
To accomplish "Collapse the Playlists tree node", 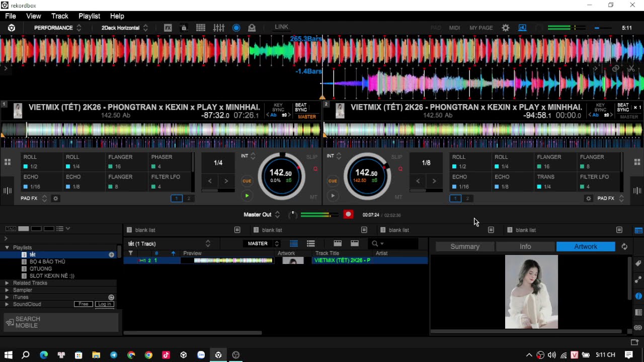I will click(x=7, y=247).
